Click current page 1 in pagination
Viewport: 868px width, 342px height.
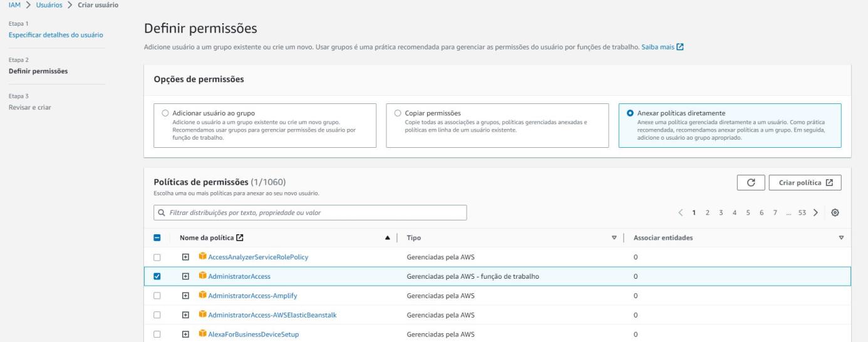pyautogui.click(x=695, y=213)
